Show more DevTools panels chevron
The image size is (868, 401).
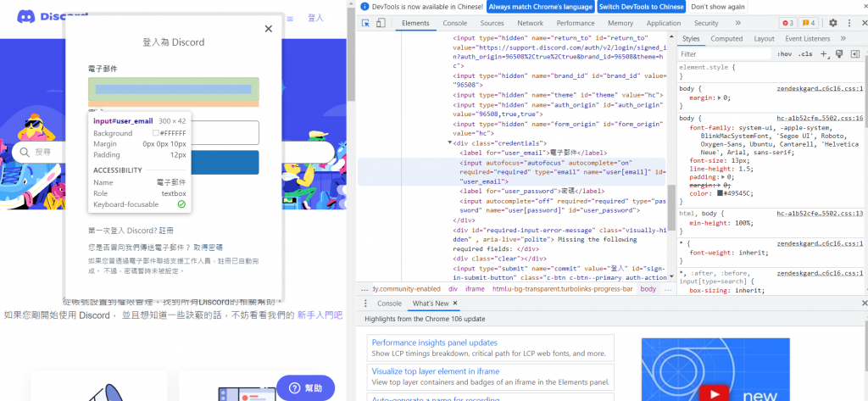click(738, 23)
